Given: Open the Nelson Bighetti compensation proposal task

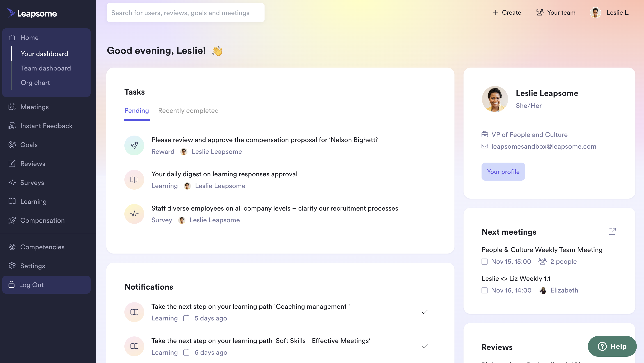Looking at the screenshot, I should (x=265, y=140).
